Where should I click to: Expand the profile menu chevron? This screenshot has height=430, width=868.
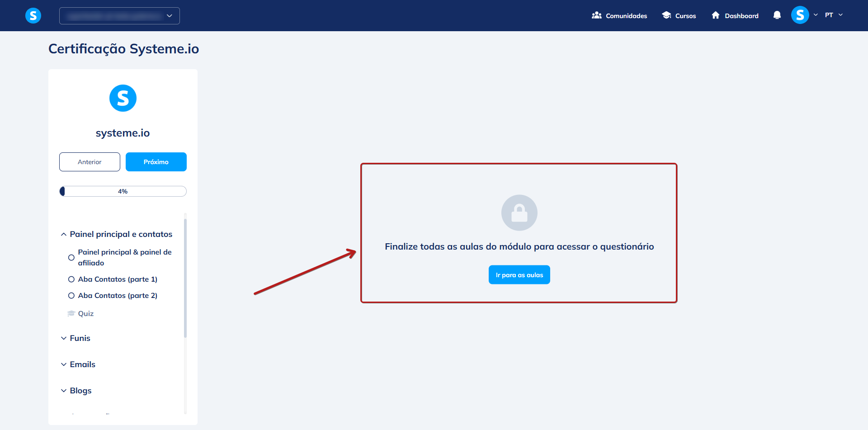816,15
